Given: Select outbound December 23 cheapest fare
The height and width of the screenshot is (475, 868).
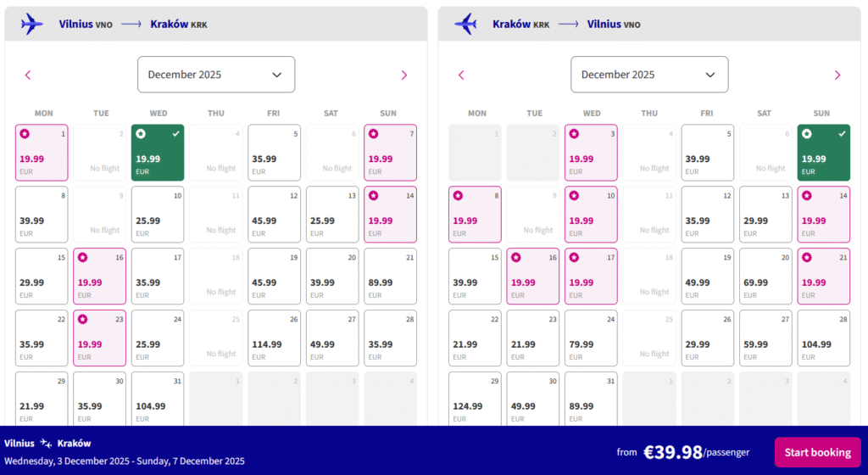Looking at the screenshot, I should [100, 338].
